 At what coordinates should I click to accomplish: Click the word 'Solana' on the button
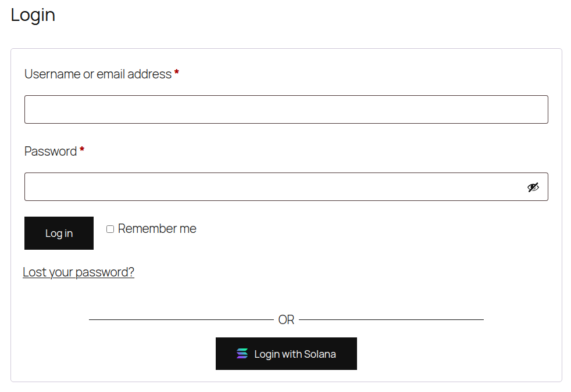click(x=319, y=354)
